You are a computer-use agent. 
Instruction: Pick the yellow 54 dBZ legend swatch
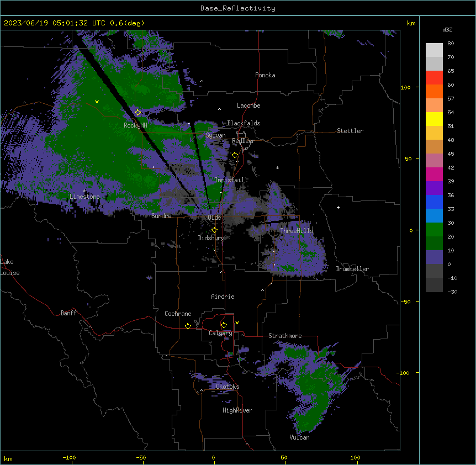(434, 119)
